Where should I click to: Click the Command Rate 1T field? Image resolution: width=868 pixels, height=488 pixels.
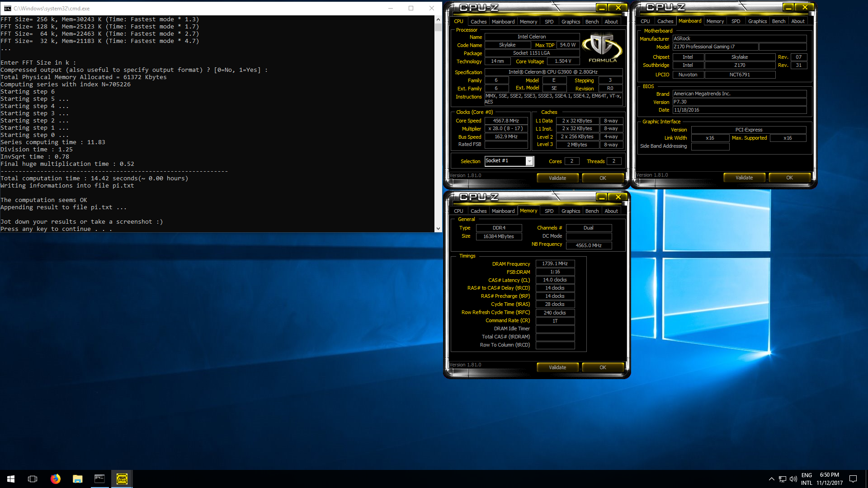tap(555, 321)
